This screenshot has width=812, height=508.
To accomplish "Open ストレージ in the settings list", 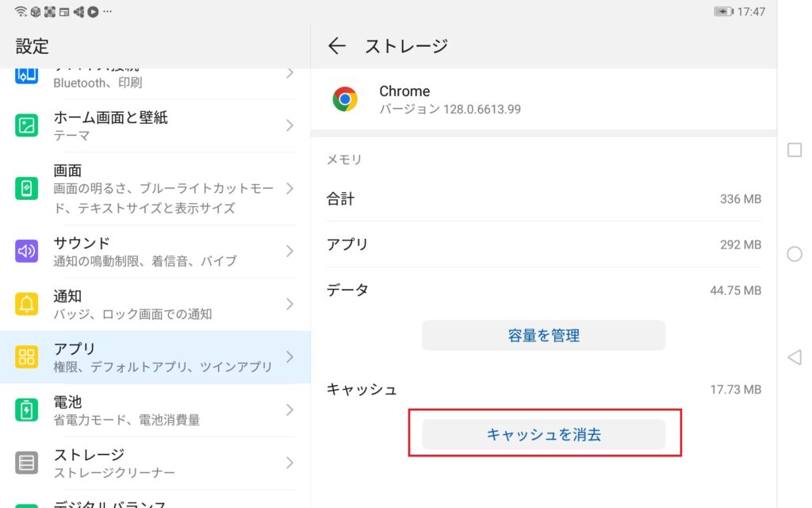I will click(x=155, y=463).
